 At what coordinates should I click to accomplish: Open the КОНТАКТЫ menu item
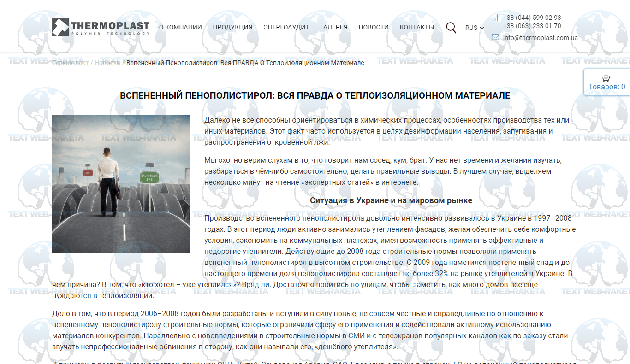417,27
